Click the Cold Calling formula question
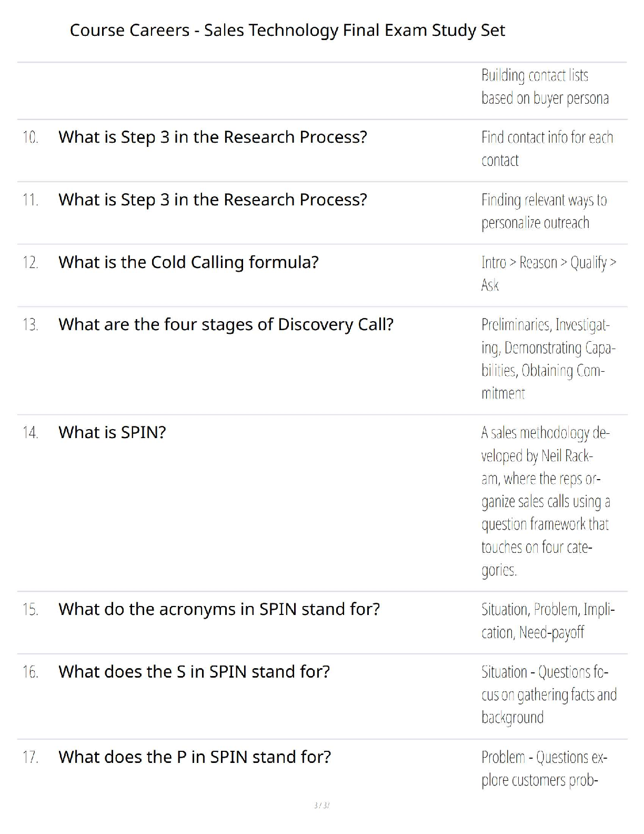This screenshot has height=834, width=644. click(188, 262)
